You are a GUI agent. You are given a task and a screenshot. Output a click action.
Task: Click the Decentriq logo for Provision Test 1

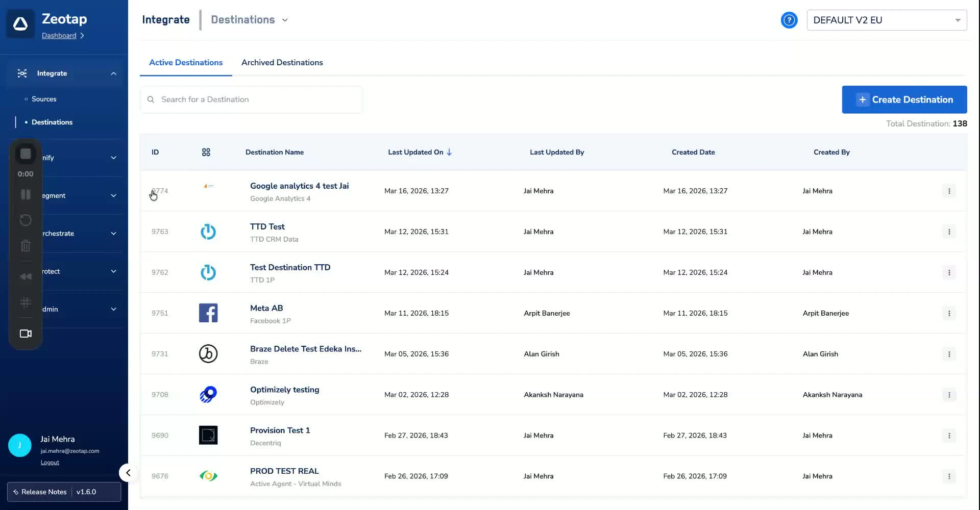(208, 435)
